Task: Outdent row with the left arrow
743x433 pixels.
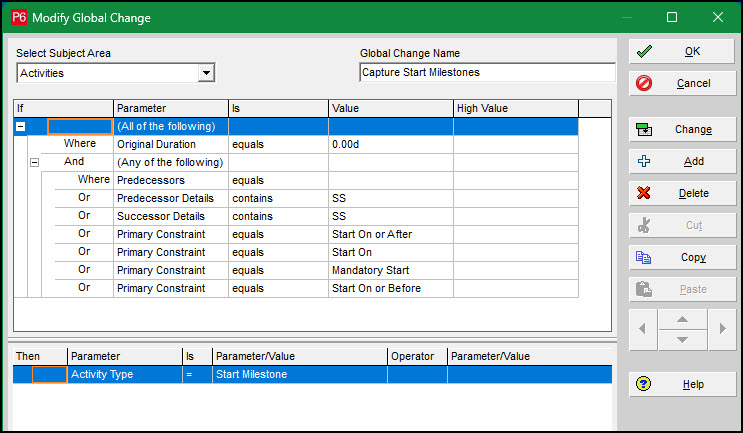Action: point(643,329)
